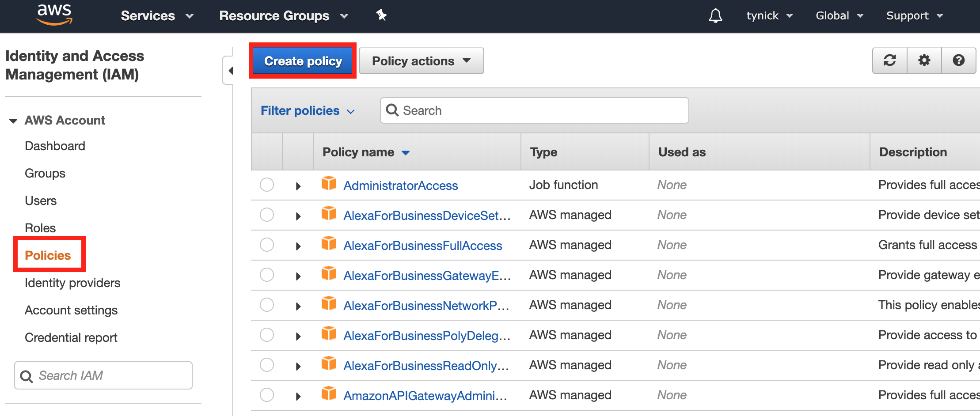Click the policy Search input field
This screenshot has height=416, width=980.
tap(535, 110)
